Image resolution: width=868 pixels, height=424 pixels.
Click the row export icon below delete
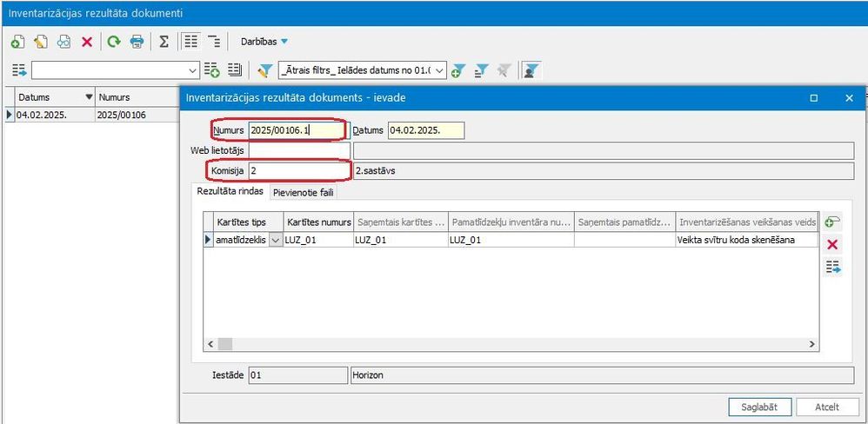click(x=832, y=268)
